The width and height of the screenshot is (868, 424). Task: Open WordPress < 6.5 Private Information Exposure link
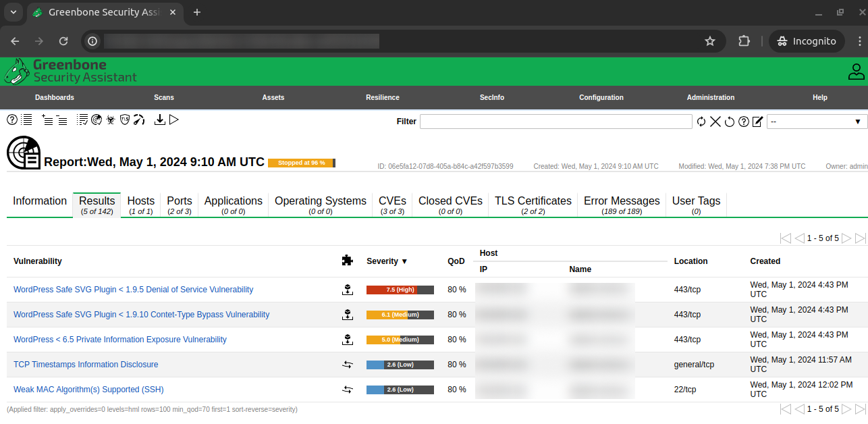[120, 340]
